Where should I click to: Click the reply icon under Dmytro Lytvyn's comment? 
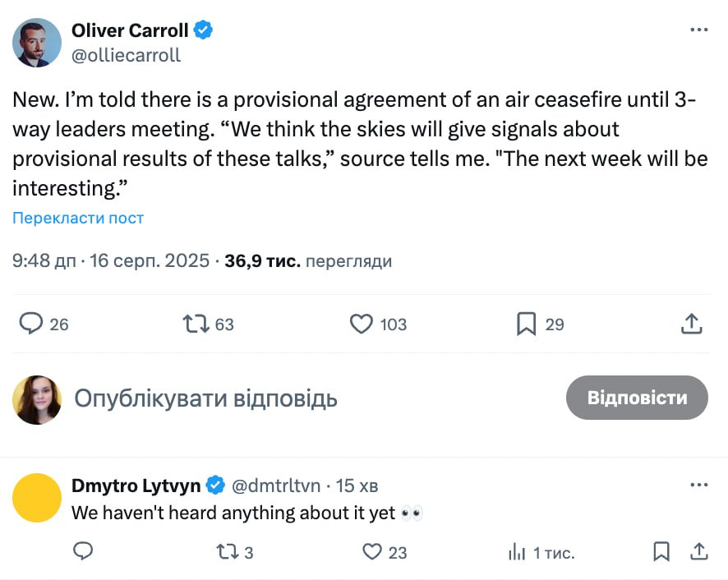point(83,551)
